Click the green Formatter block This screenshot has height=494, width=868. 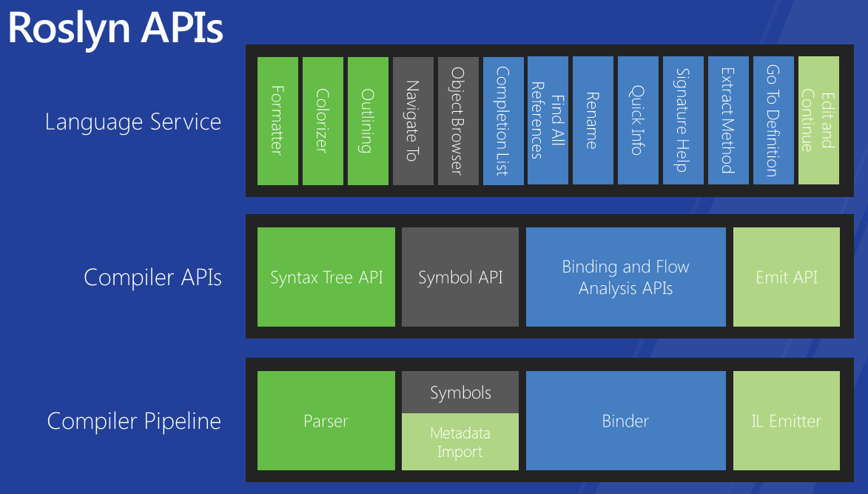277,121
